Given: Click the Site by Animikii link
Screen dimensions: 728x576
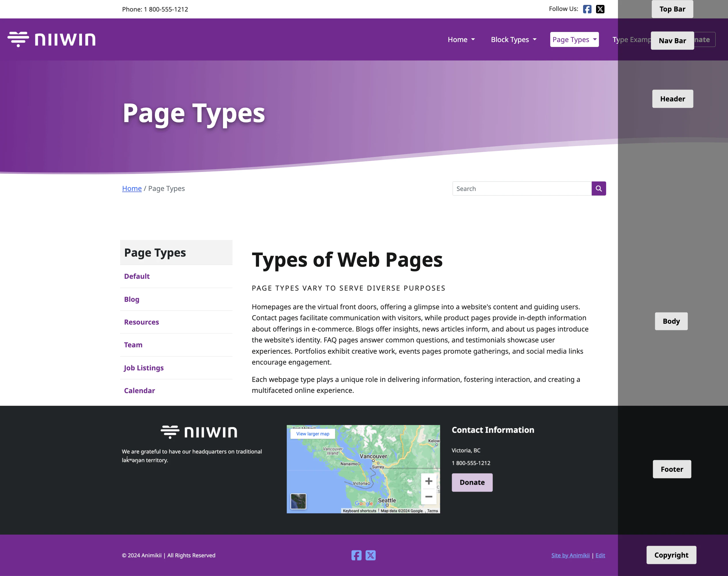Looking at the screenshot, I should (x=570, y=556).
